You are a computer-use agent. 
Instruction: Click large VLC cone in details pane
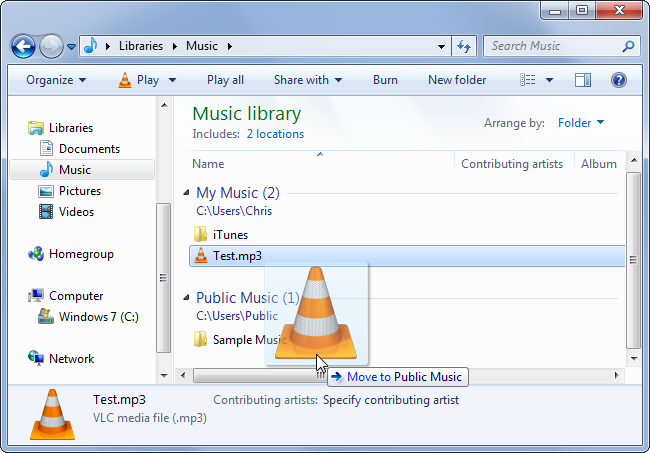click(x=52, y=414)
